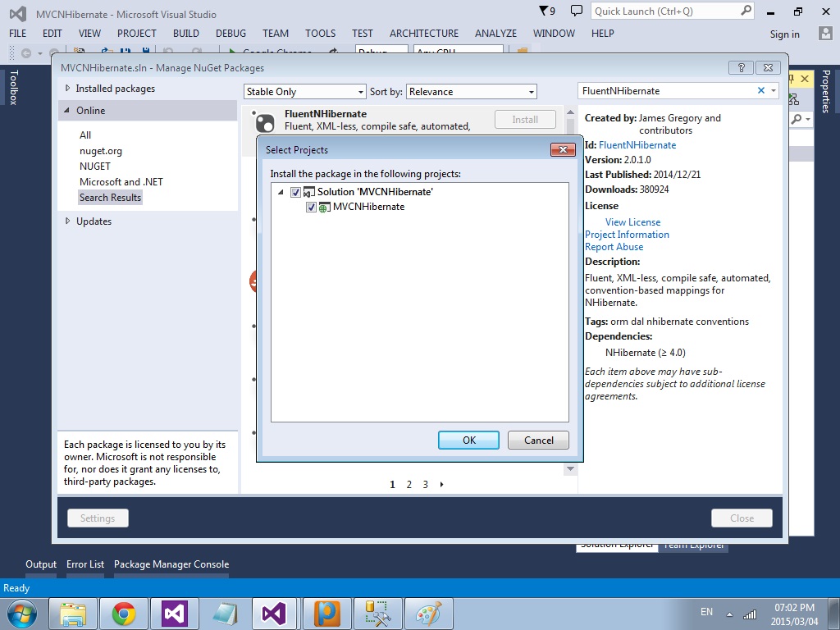
Task: Go to results page 2
Action: pyautogui.click(x=409, y=484)
